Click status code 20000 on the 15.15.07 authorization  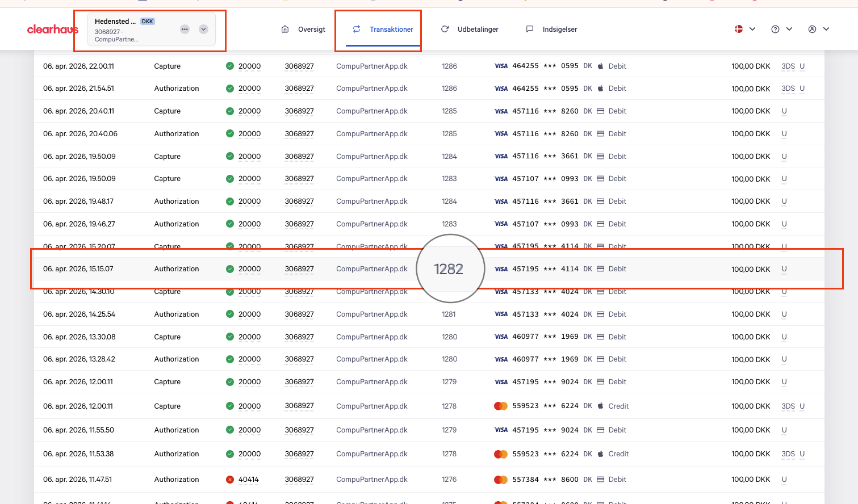click(249, 269)
